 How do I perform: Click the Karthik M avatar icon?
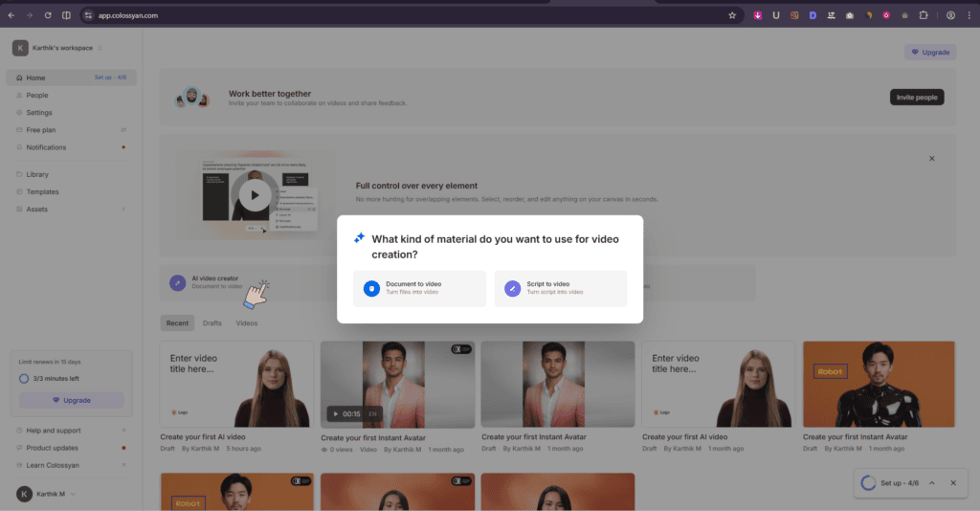click(24, 494)
